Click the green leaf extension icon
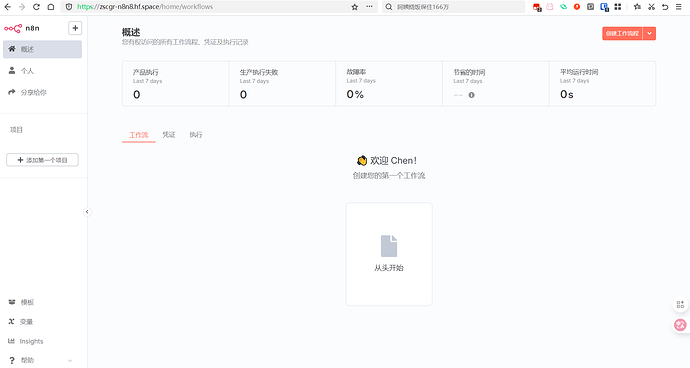 [563, 7]
